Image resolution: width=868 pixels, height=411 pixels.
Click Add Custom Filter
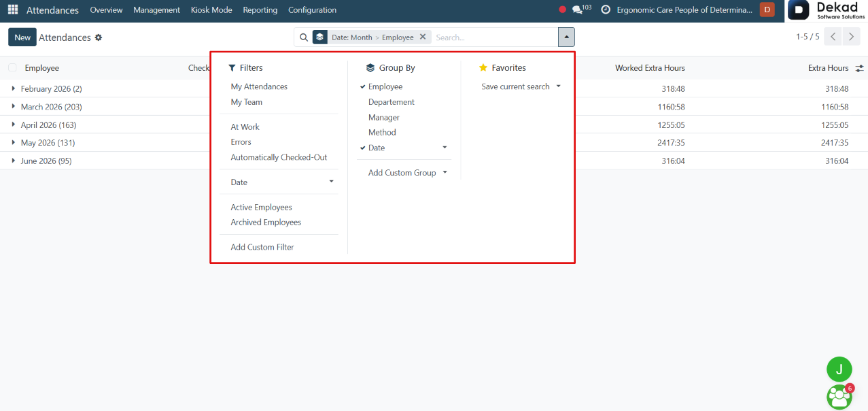point(262,247)
